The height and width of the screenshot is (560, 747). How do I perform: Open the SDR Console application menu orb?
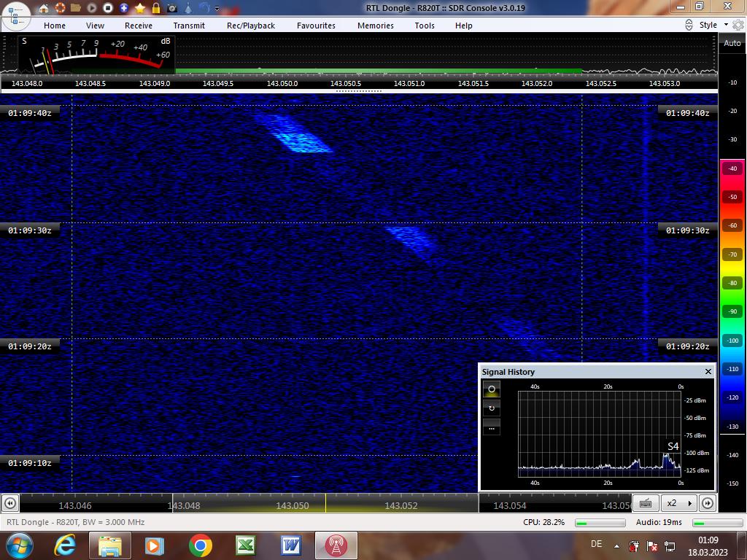tap(15, 16)
